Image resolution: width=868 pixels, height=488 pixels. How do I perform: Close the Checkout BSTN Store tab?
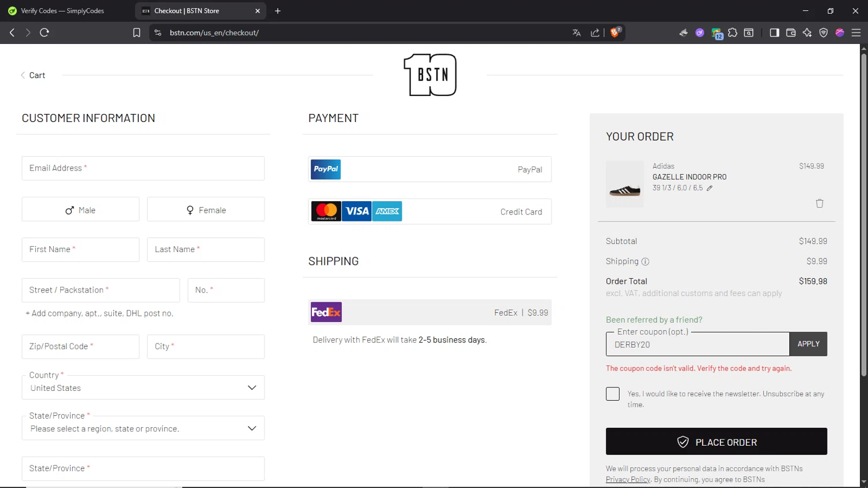258,11
